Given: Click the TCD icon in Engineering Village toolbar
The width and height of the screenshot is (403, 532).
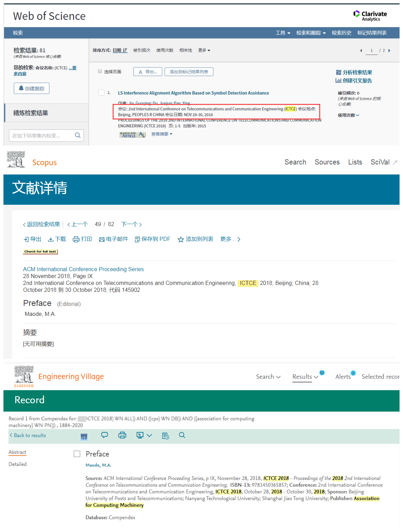Looking at the screenshot, I should pyautogui.click(x=84, y=437).
